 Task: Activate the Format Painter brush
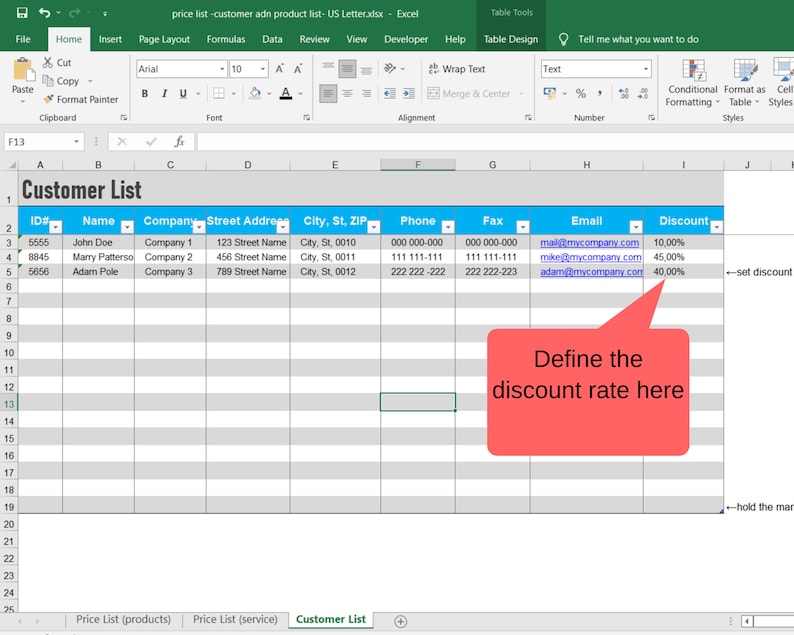coord(48,99)
